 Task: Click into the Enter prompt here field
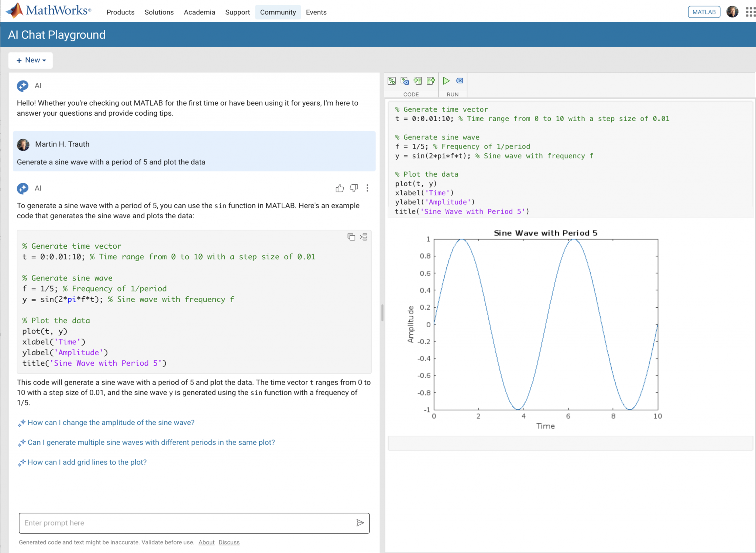tap(185, 523)
